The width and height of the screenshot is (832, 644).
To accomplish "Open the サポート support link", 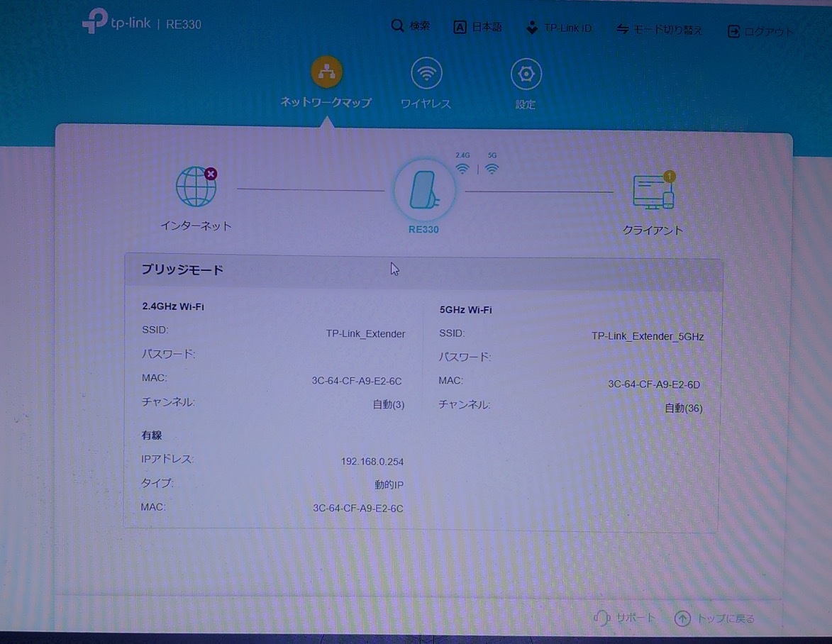I will (624, 618).
